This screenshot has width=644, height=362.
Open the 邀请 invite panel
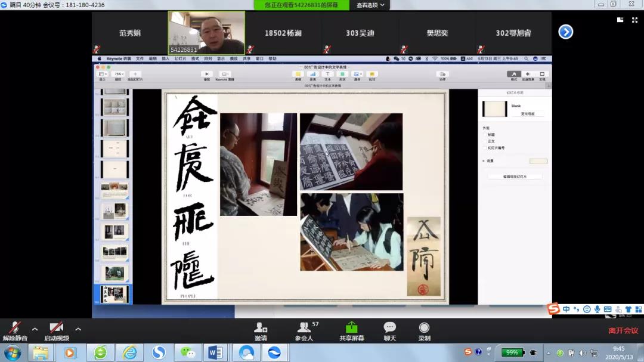coord(261,327)
